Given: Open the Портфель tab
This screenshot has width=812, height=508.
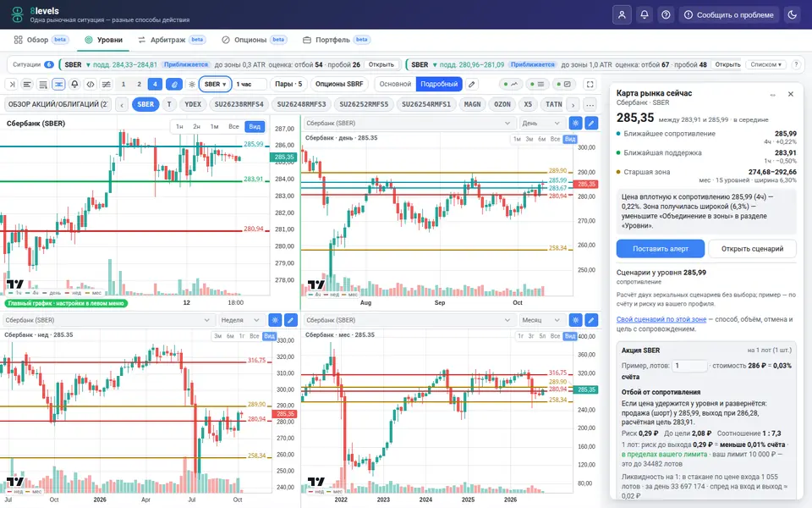Looking at the screenshot, I should [336, 40].
